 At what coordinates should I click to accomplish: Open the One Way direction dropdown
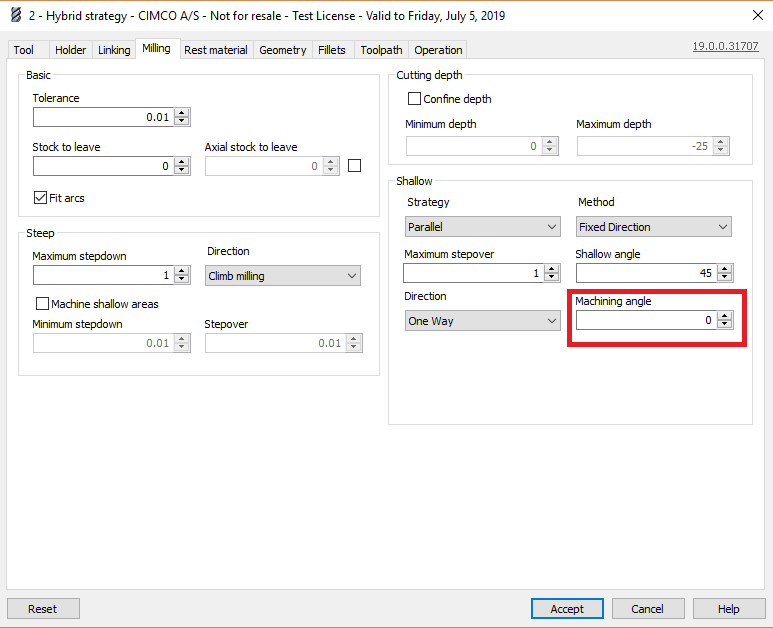click(x=483, y=321)
